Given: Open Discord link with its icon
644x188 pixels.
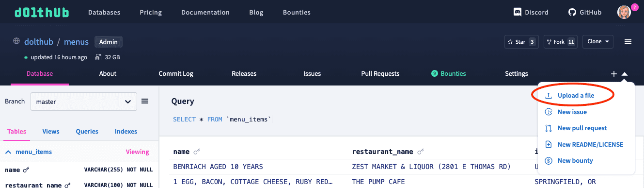Looking at the screenshot, I should (x=531, y=12).
